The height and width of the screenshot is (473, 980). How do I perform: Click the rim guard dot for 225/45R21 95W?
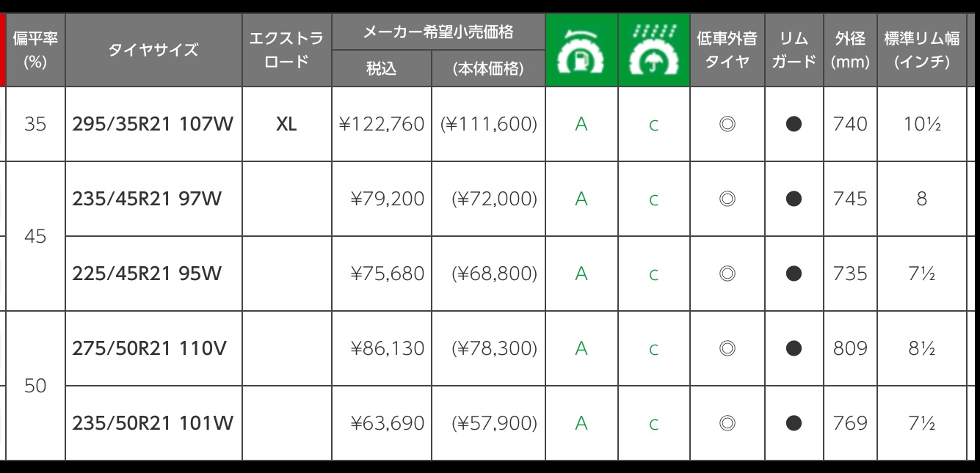point(794,274)
